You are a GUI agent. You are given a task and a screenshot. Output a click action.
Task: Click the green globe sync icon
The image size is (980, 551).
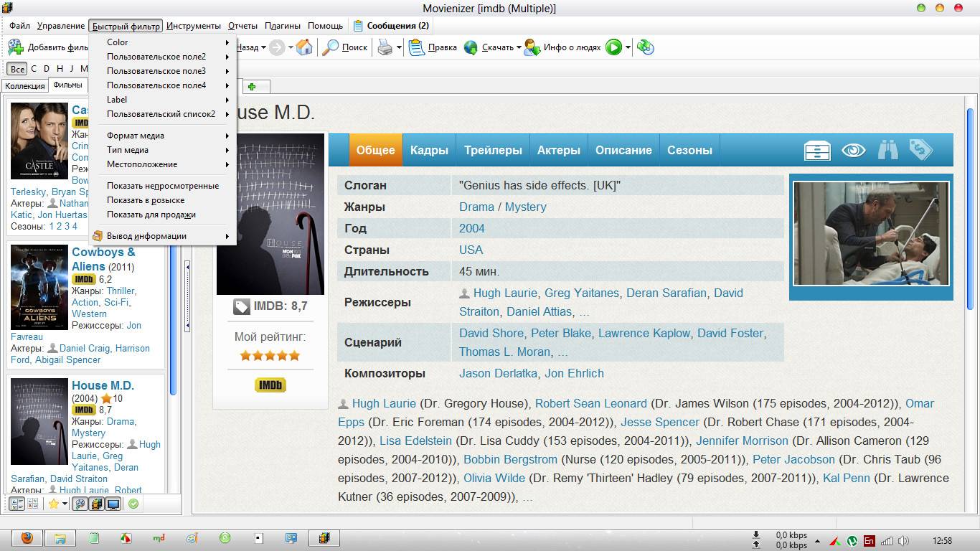click(x=646, y=47)
